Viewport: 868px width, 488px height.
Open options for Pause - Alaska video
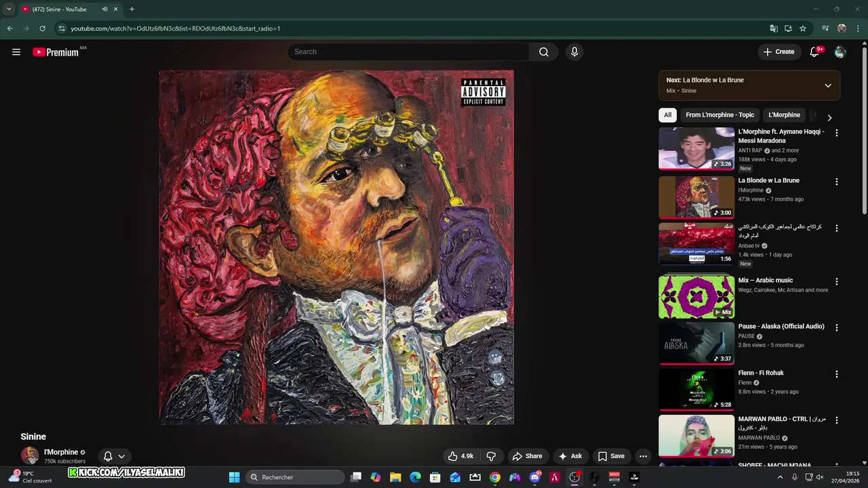[x=836, y=327]
